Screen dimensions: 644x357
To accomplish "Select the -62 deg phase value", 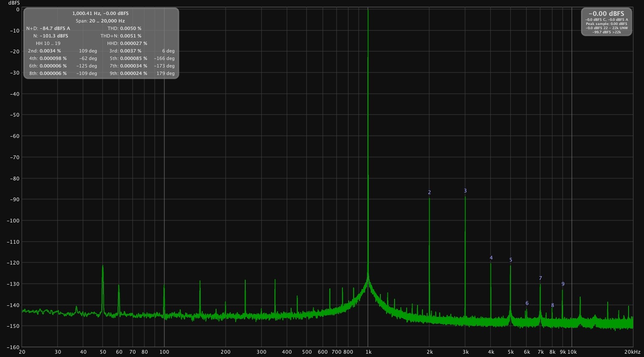I will tap(88, 58).
